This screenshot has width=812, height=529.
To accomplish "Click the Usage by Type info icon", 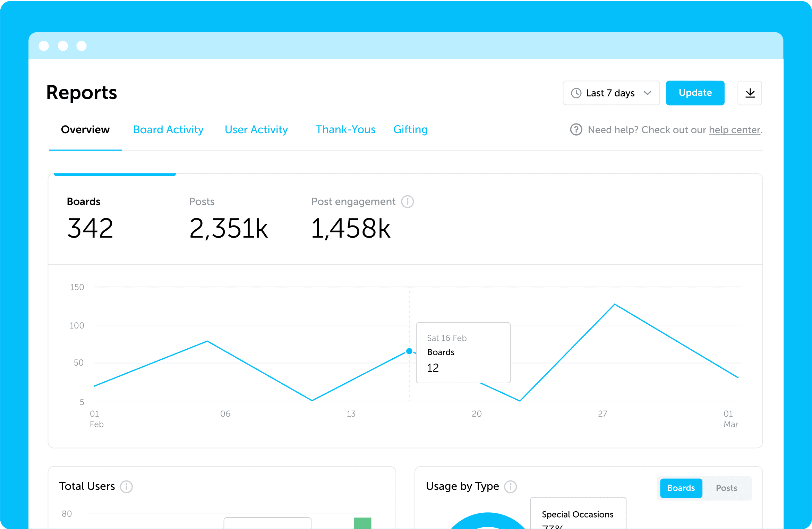I will click(x=510, y=487).
